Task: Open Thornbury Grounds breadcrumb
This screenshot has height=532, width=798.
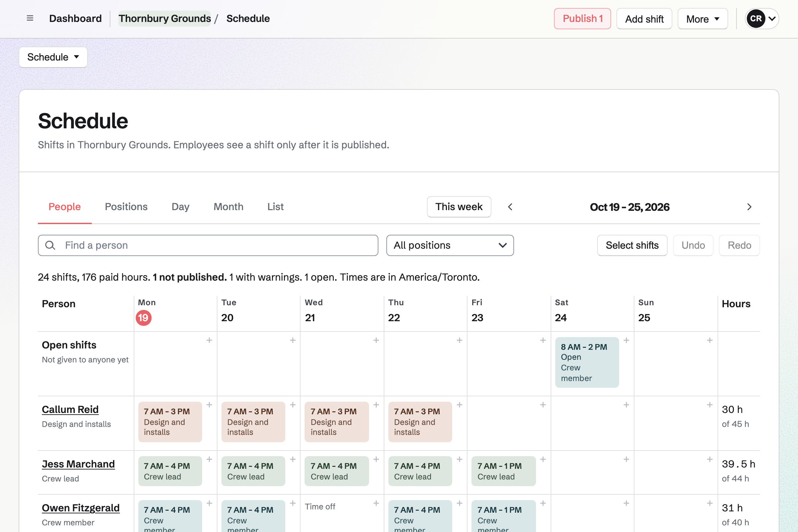Action: [x=165, y=18]
